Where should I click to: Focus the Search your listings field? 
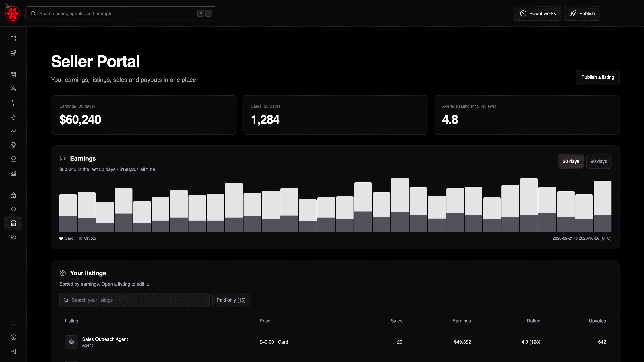[x=135, y=300]
